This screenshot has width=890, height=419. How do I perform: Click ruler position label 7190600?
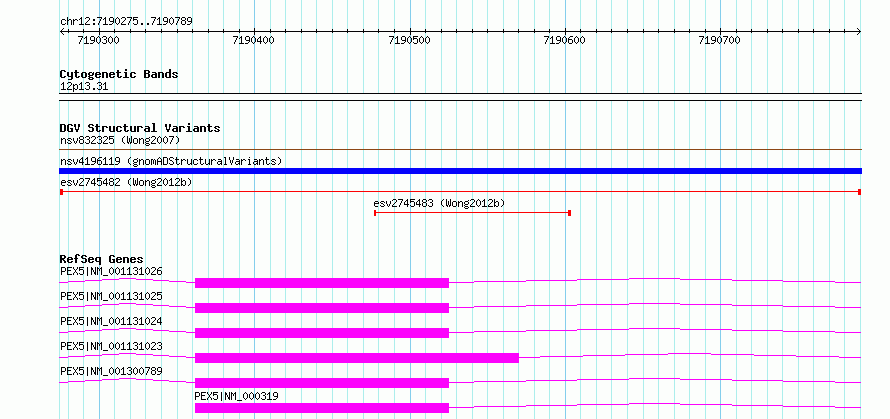pos(564,40)
